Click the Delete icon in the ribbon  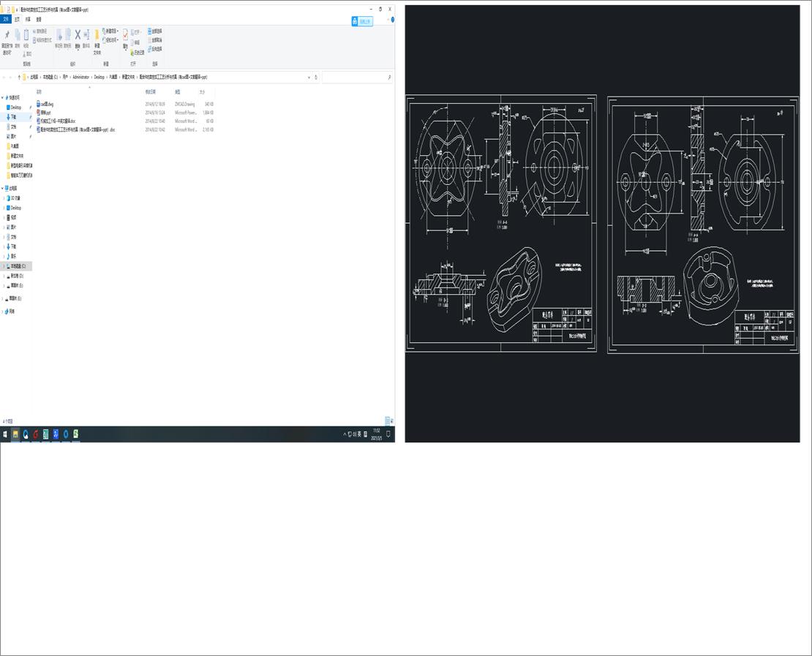coord(78,35)
